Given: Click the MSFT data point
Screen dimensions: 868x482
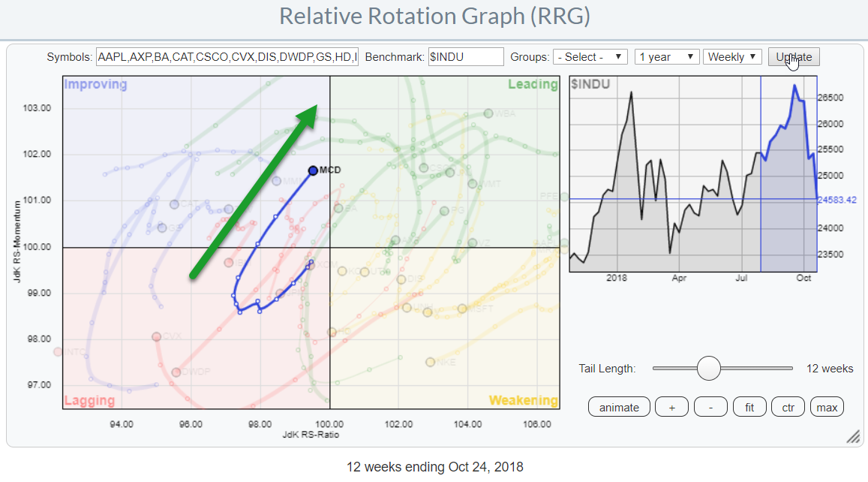Looking at the screenshot, I should coord(462,309).
